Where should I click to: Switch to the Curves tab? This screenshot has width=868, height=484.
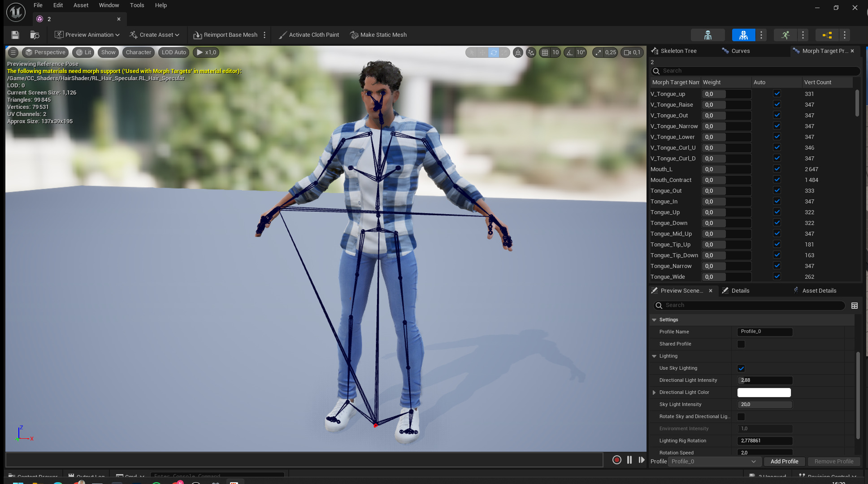point(740,51)
